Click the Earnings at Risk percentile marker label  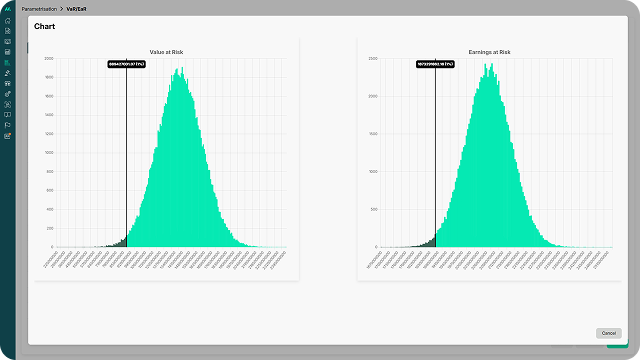click(x=435, y=64)
